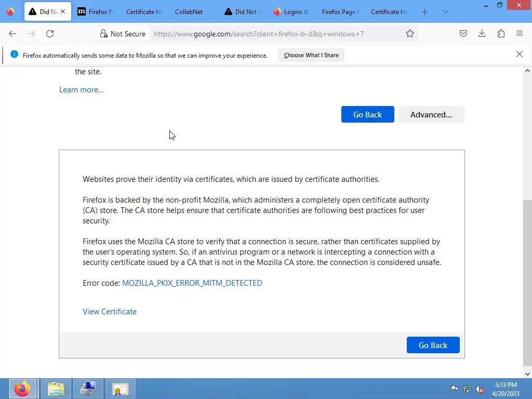Open the 'View Certificate' link
The image size is (532, 399).
click(x=110, y=312)
